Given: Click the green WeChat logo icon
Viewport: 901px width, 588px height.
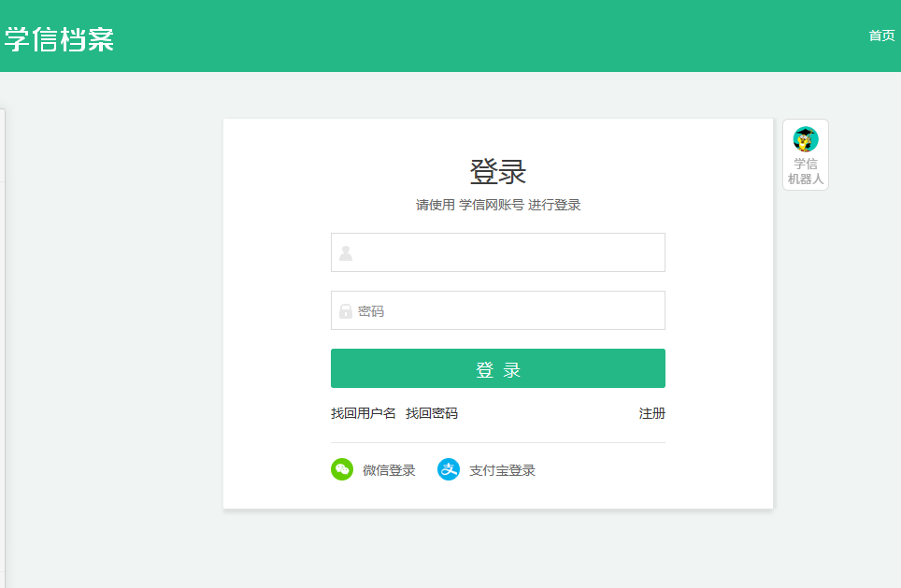Looking at the screenshot, I should [342, 469].
